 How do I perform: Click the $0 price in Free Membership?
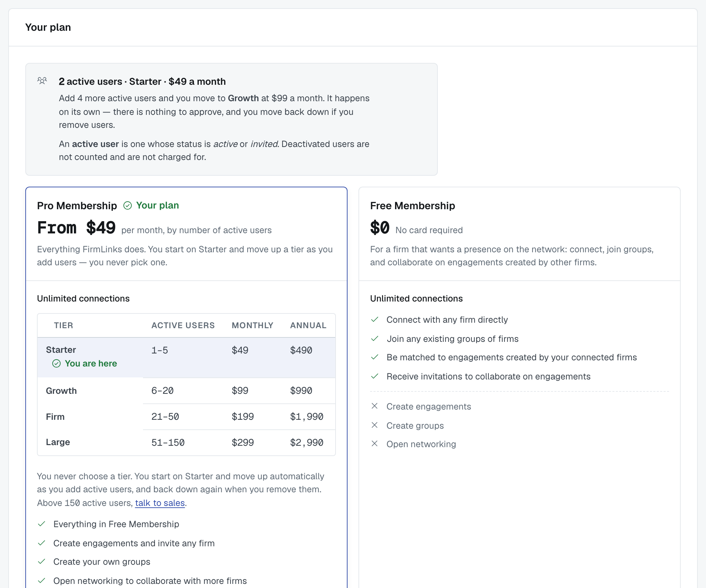point(380,227)
